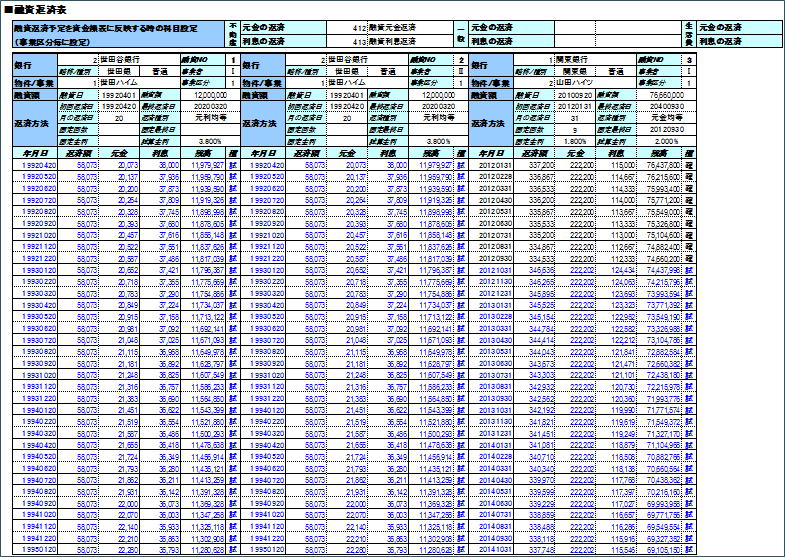Screen dimensions: 785x557
Task: Click principal 20,137 in loan 2 schedule
Action: [x=347, y=177]
